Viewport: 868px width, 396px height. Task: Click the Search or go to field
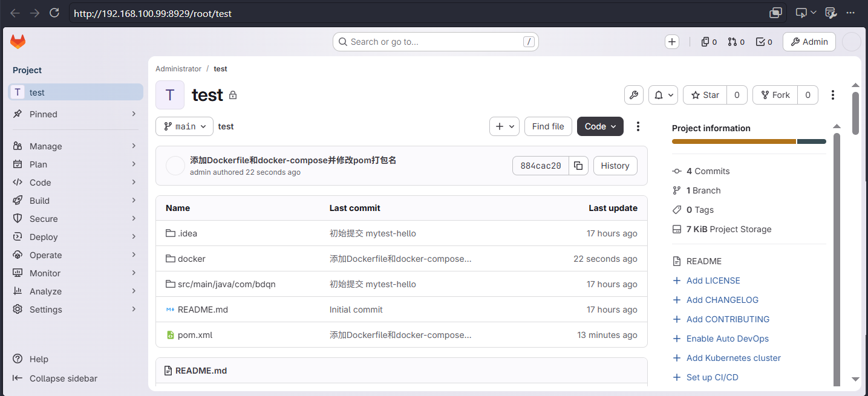coord(436,42)
